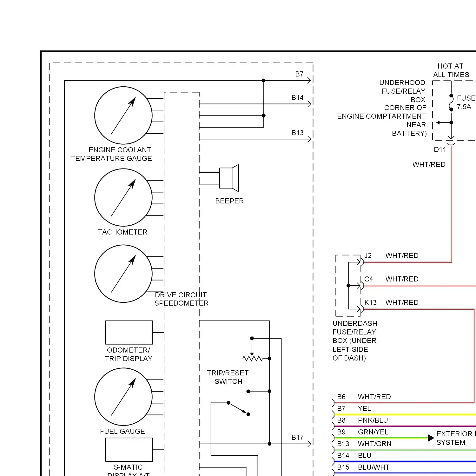
Task: Click the S-MATIC display rectangle
Action: pos(129,450)
